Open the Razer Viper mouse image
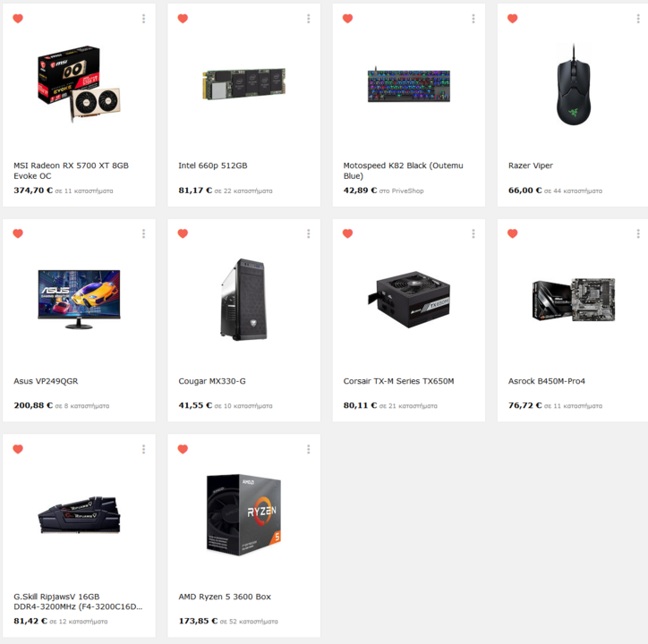648x644 pixels. (574, 84)
